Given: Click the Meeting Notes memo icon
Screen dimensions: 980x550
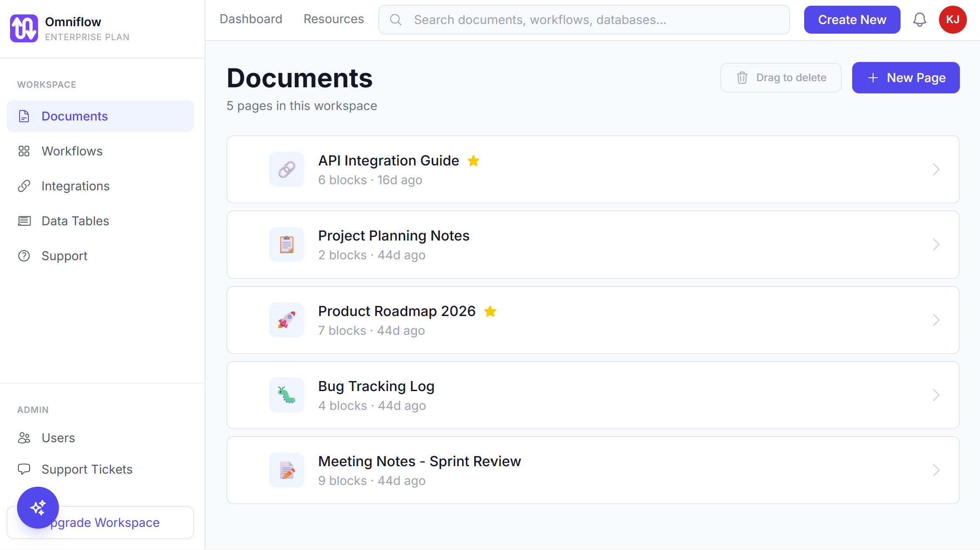Looking at the screenshot, I should click(x=287, y=470).
